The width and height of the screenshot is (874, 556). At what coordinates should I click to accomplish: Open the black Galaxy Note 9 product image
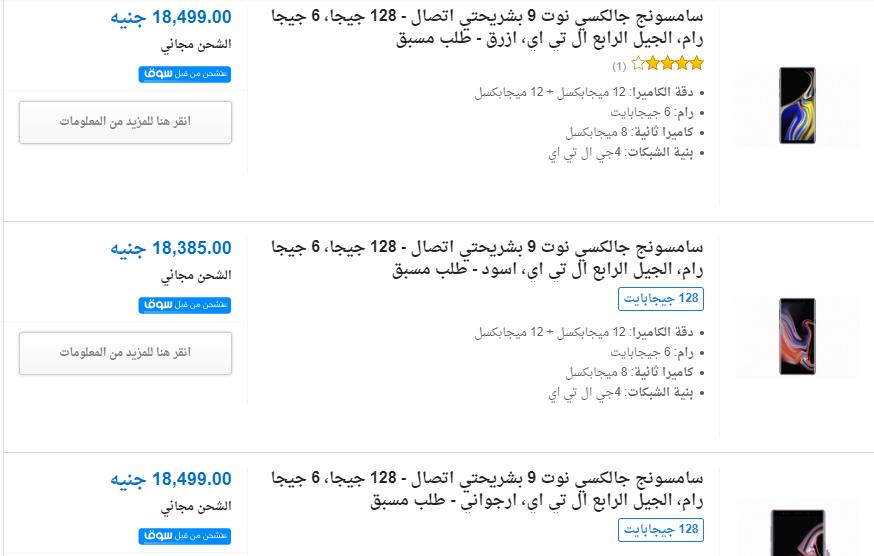pyautogui.click(x=797, y=336)
